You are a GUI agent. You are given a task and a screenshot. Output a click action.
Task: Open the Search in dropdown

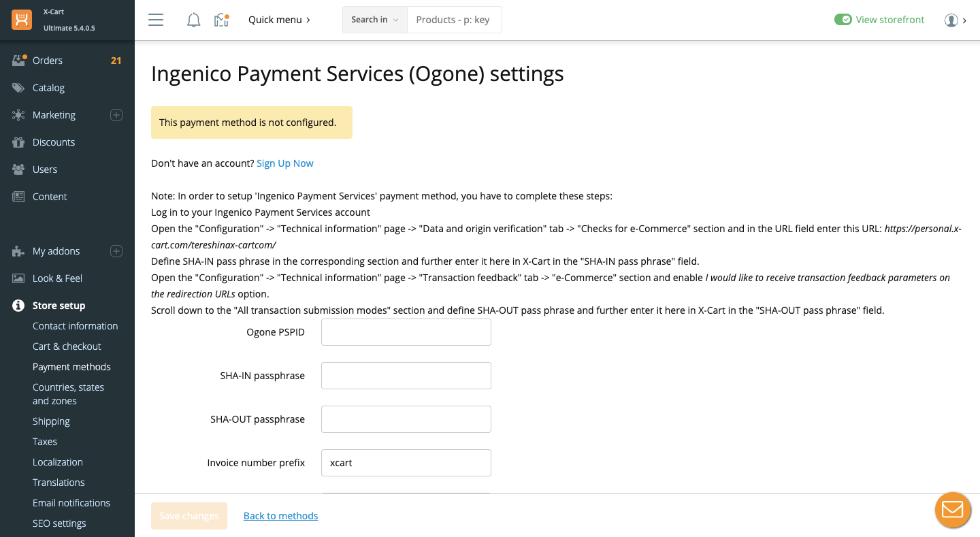click(x=374, y=20)
